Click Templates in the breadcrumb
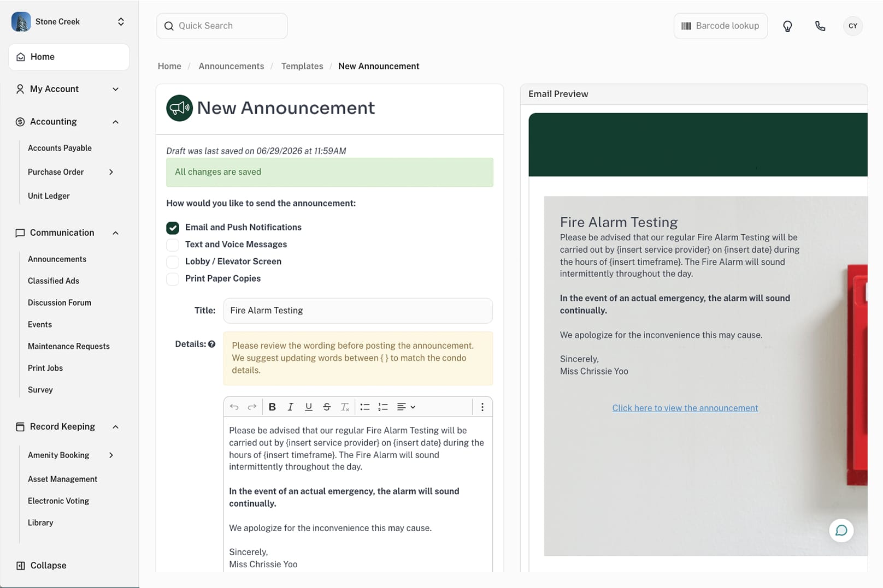 coord(302,66)
